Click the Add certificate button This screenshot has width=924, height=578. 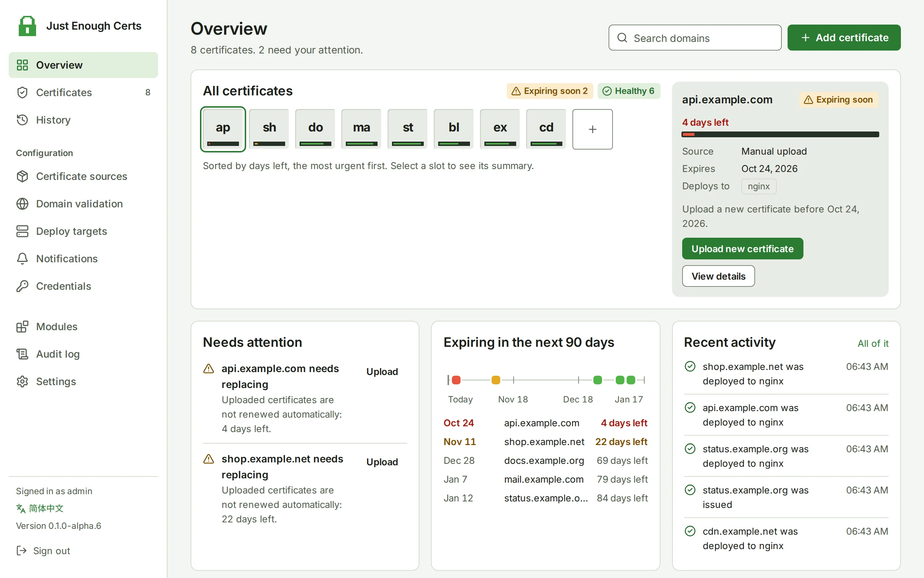(844, 38)
